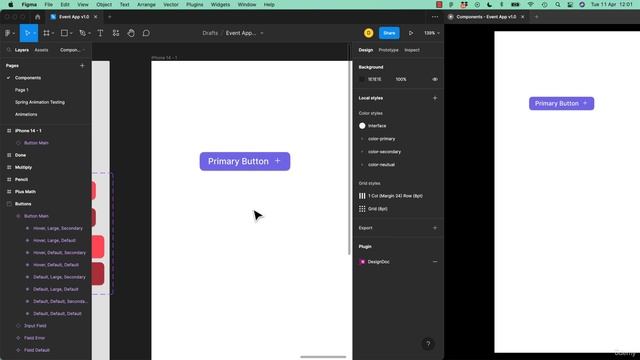
Task: Edit the background opacity 100% field
Action: click(x=401, y=79)
